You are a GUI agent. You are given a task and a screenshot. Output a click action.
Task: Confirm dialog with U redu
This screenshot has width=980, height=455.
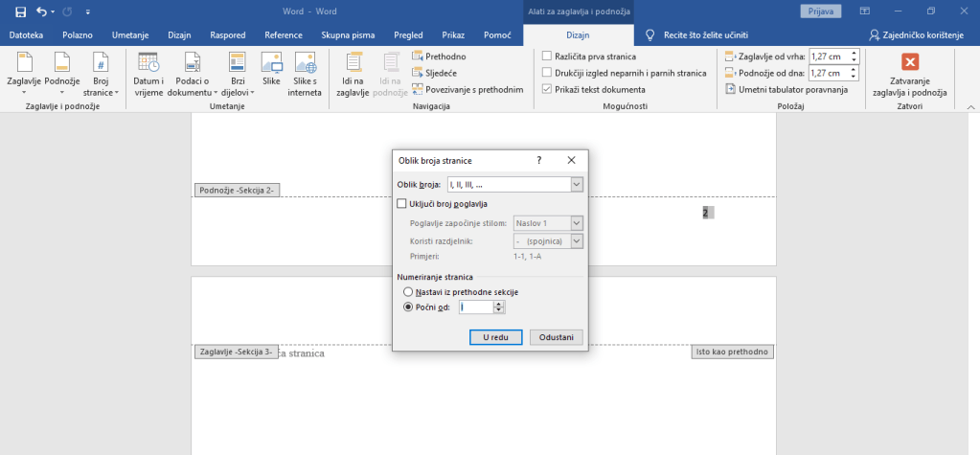click(x=495, y=337)
